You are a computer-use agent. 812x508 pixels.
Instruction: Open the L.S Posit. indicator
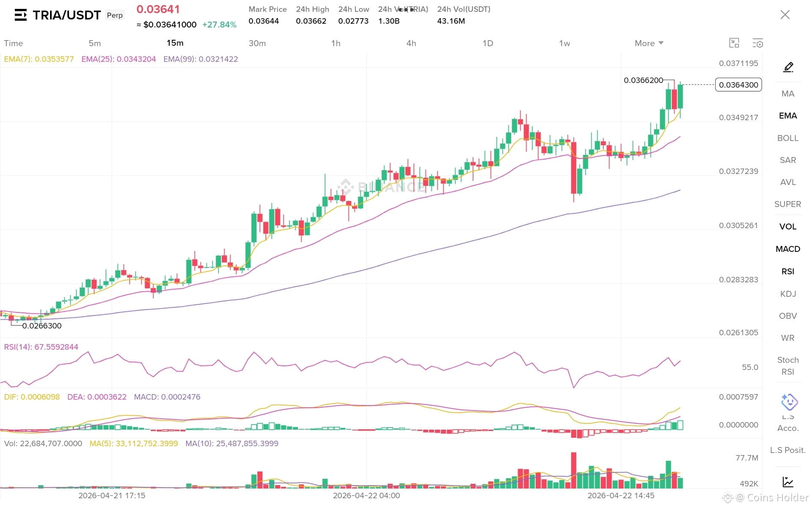pos(788,450)
